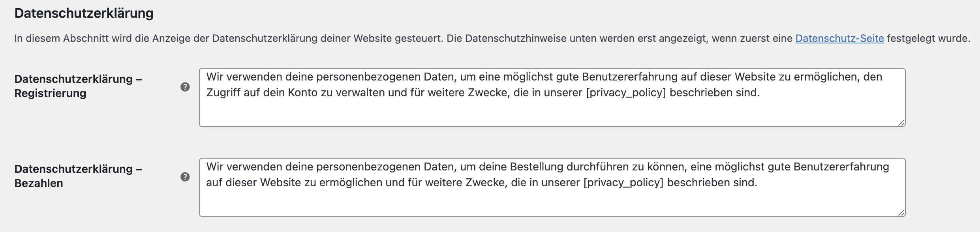Click Benutzererfahrung in the Bezahlen text area
Viewport: 980px width, 232px height.
(841, 167)
